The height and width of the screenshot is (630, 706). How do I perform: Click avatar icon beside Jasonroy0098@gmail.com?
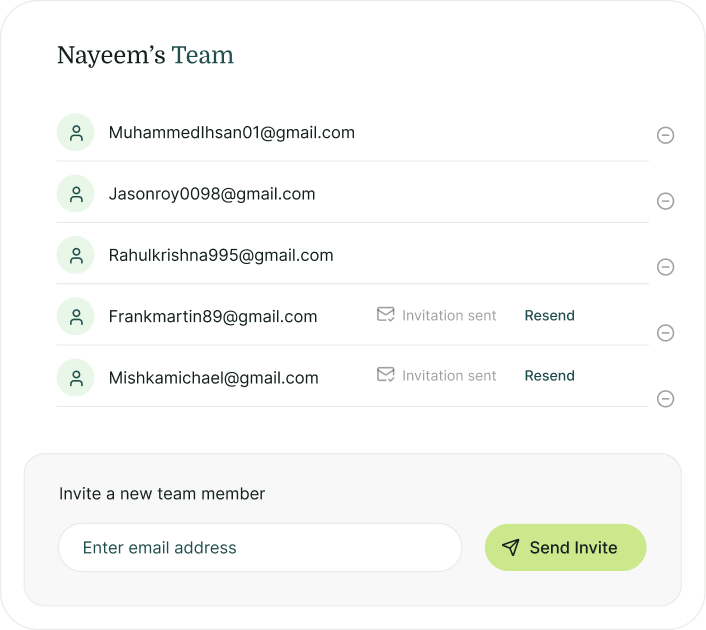[x=76, y=194]
